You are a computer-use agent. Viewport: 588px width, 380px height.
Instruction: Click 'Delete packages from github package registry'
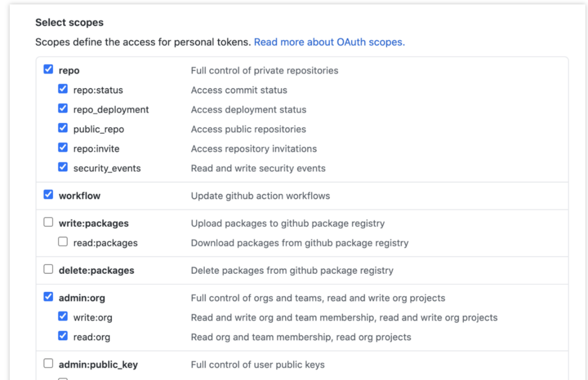click(x=292, y=270)
